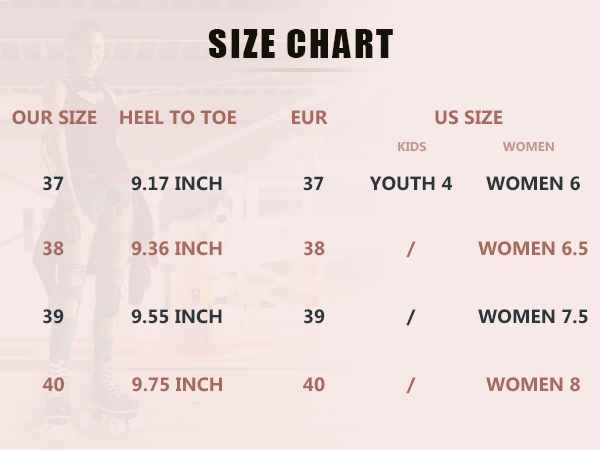This screenshot has height=450, width=600.
Task: Click the SIZE CHART title
Action: (301, 44)
